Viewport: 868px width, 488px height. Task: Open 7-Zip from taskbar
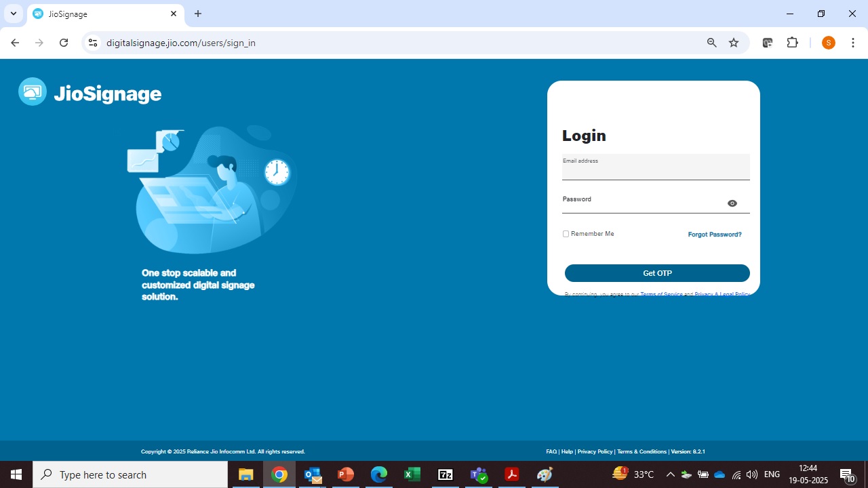pos(446,474)
